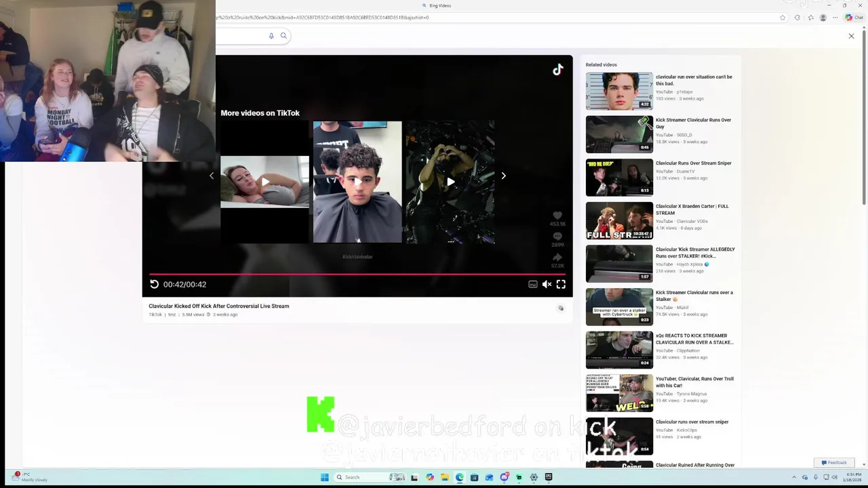Viewport: 868px width, 488px height.
Task: Open the taskbar clock and date
Action: click(854, 477)
